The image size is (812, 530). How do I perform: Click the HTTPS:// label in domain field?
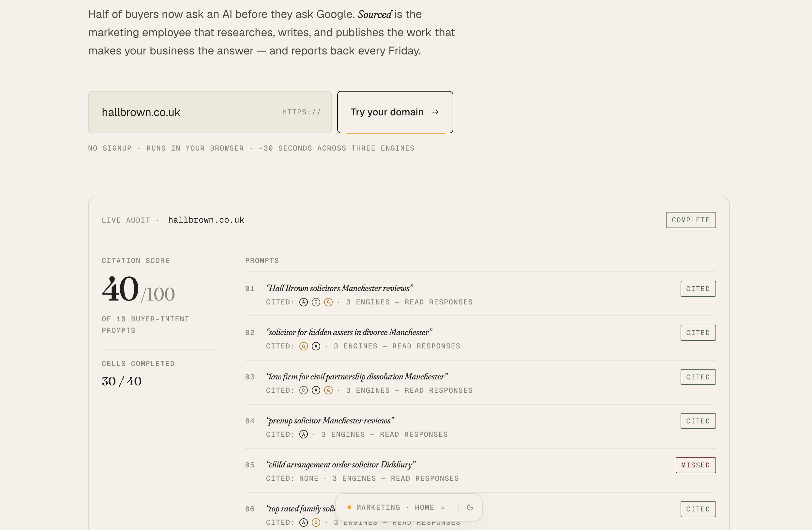[x=301, y=112]
